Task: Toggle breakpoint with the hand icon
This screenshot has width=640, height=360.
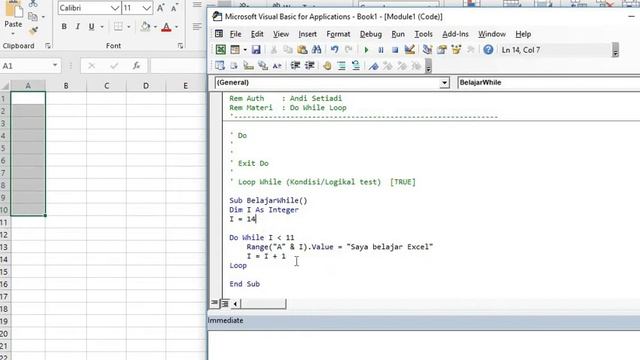Action: tap(327, 66)
